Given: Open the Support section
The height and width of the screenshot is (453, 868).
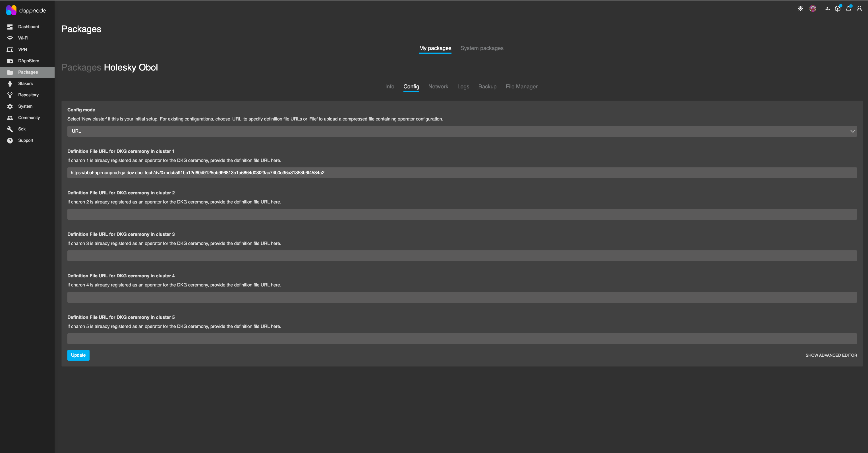Looking at the screenshot, I should coord(25,140).
